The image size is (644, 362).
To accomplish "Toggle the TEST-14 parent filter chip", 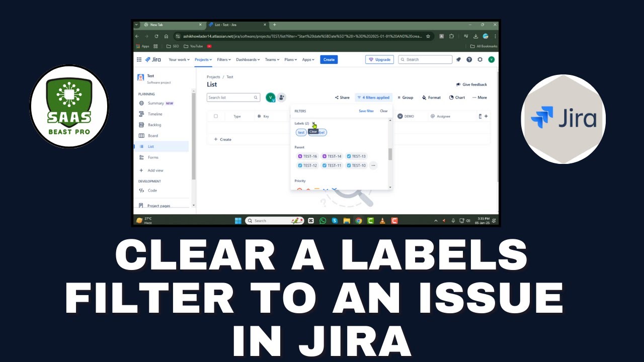I will pyautogui.click(x=332, y=156).
